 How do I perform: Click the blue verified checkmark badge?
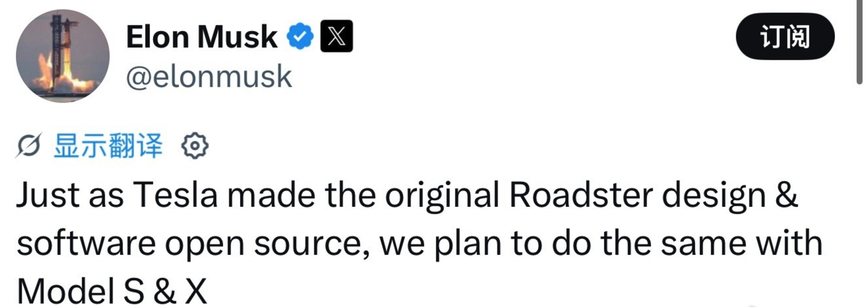click(x=300, y=37)
